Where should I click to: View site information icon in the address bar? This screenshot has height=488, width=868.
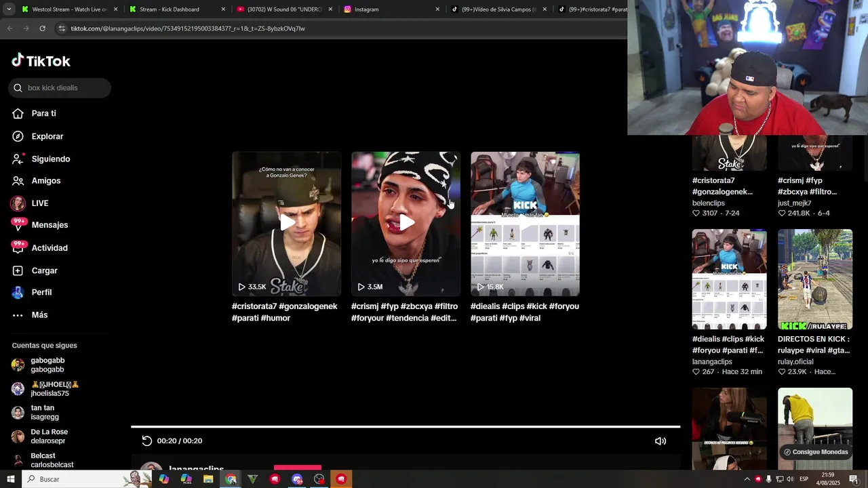[x=62, y=28]
